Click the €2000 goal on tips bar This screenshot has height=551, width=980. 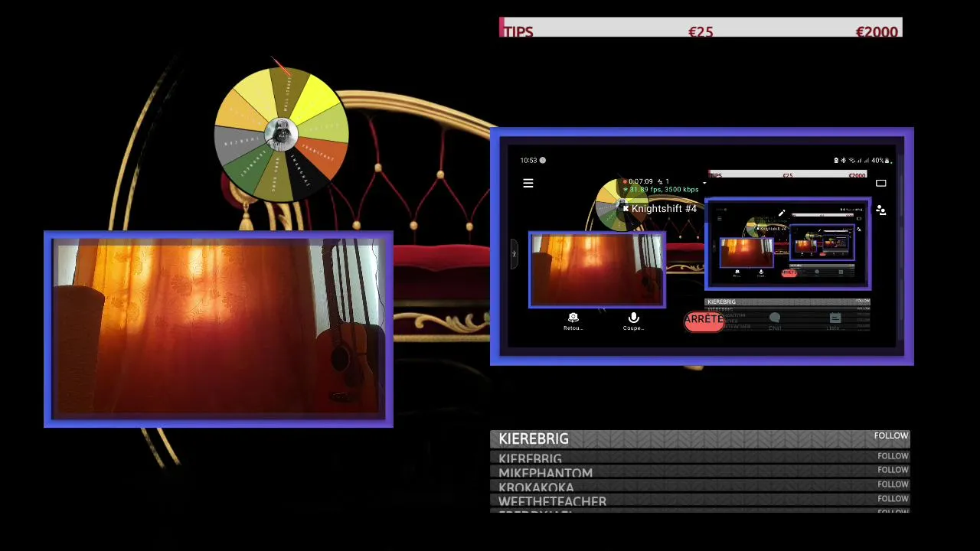877,31
